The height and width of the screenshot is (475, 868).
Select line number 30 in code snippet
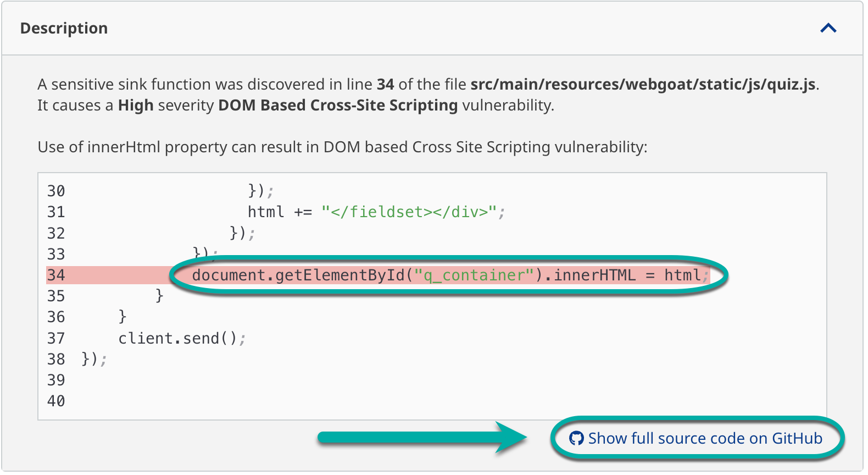point(56,191)
